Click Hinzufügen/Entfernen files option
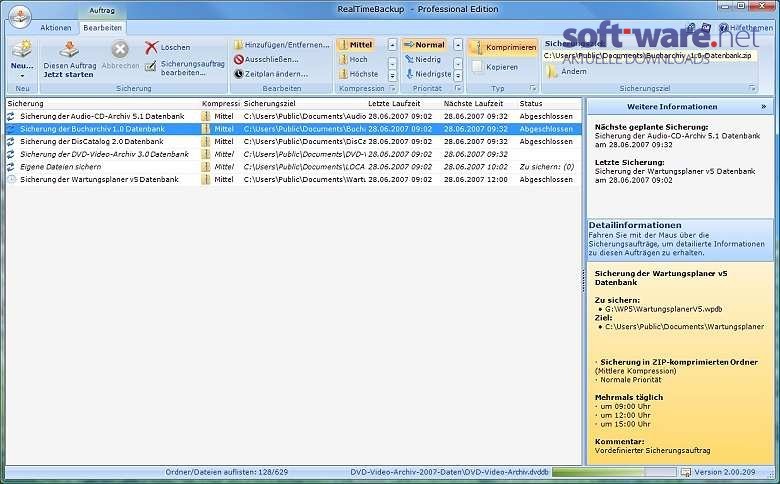Image resolution: width=780 pixels, height=484 pixels. tap(282, 45)
